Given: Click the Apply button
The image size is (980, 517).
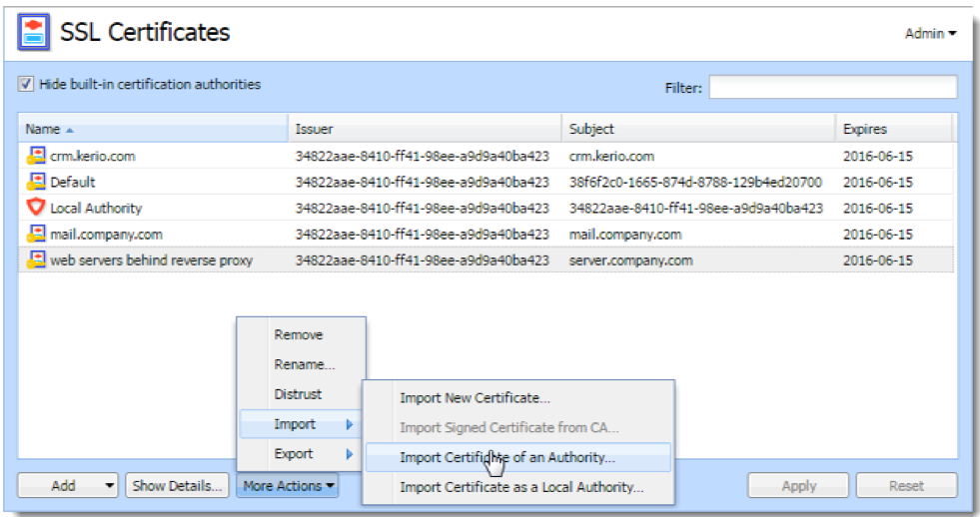Looking at the screenshot, I should (798, 485).
